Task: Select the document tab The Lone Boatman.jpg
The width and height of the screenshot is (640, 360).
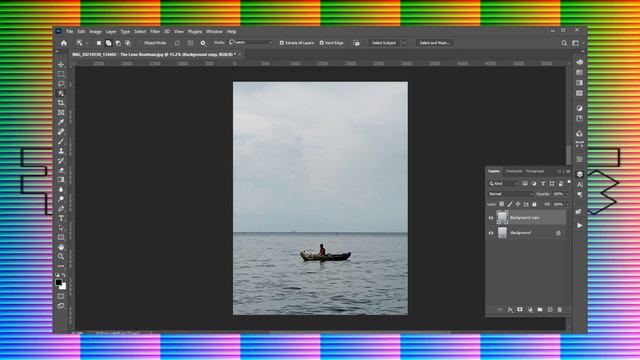Action: 154,54
